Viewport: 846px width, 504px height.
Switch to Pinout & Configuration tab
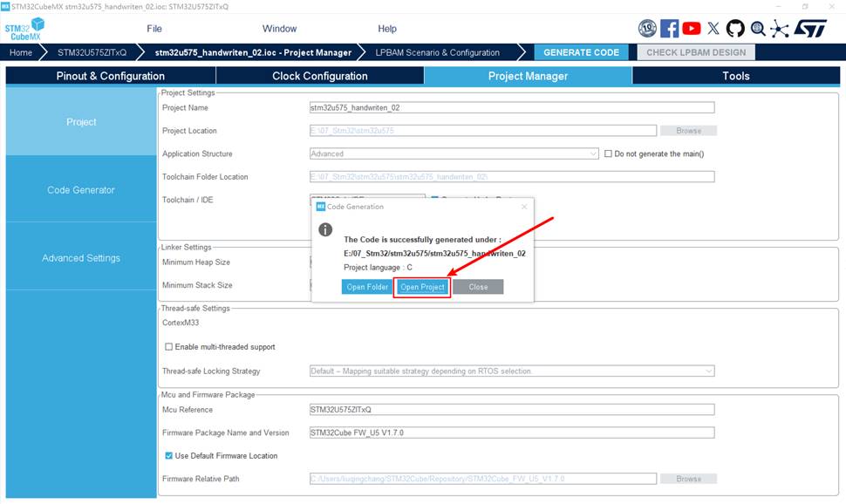111,76
